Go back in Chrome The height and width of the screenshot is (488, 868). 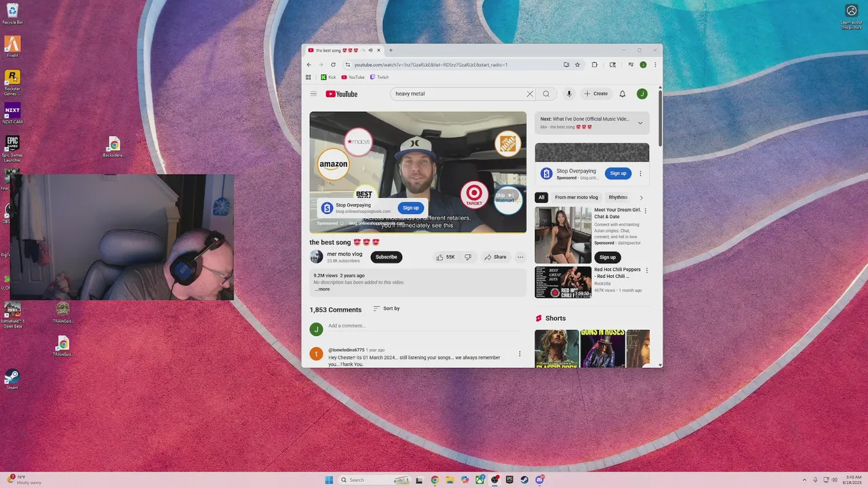[309, 65]
